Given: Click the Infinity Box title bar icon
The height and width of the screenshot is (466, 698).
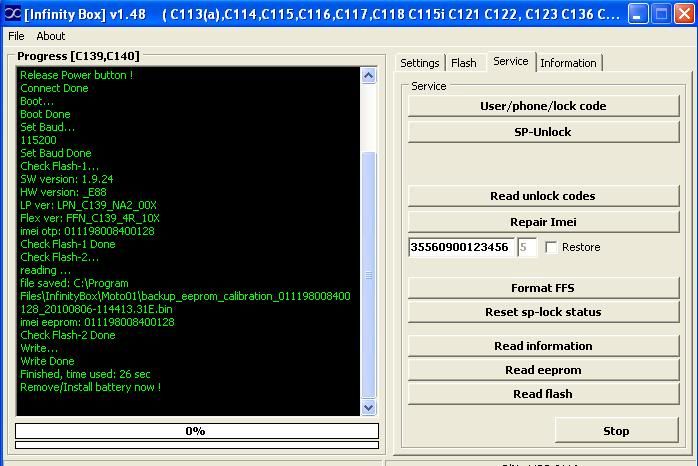Looking at the screenshot, I should coord(12,14).
